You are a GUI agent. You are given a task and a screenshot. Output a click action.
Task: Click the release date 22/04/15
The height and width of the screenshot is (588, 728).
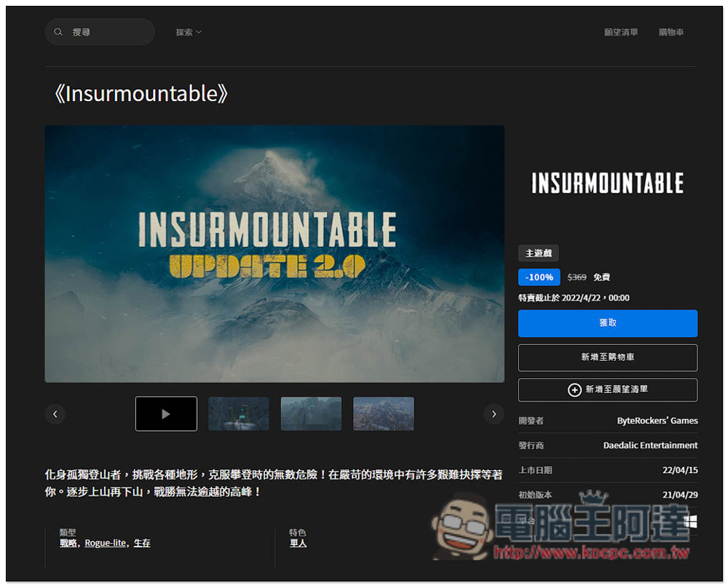pos(680,470)
